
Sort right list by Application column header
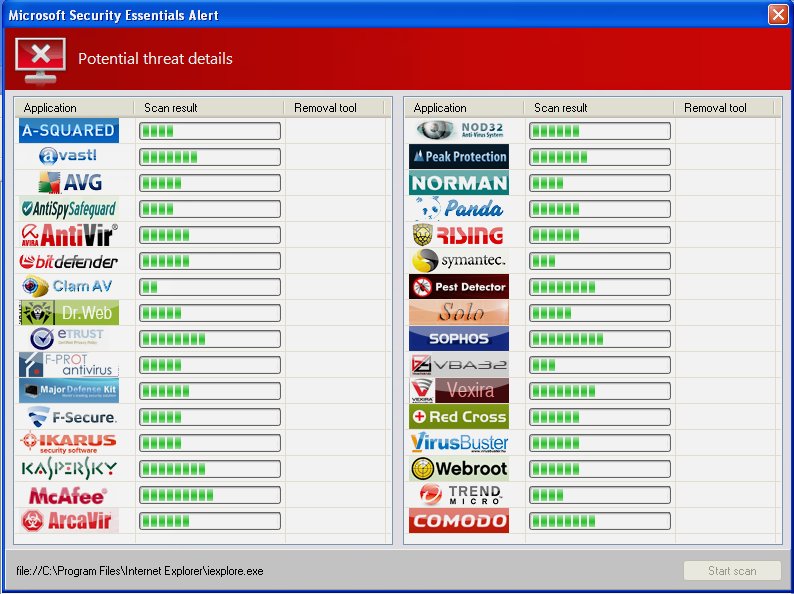click(x=464, y=108)
